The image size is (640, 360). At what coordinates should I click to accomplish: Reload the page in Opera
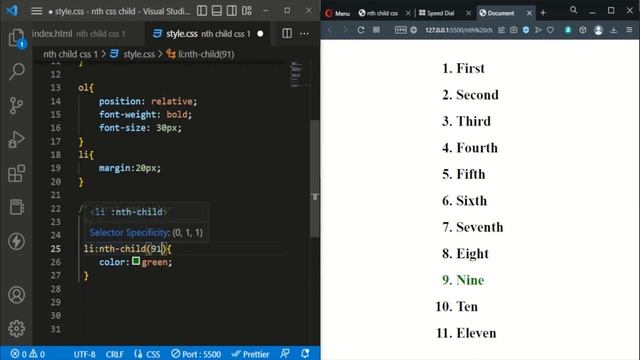point(361,30)
